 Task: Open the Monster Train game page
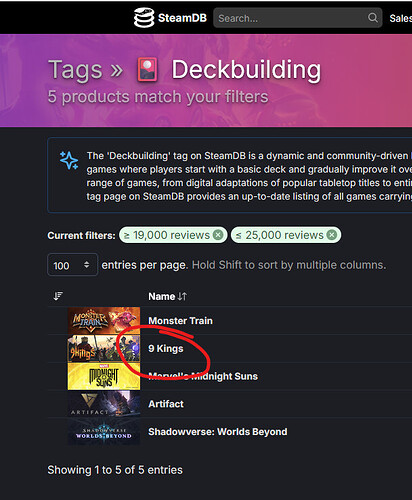180,321
